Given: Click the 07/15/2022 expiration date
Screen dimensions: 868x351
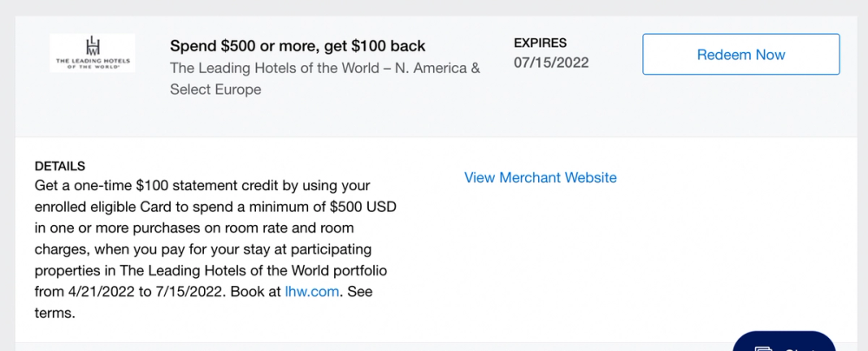Looking at the screenshot, I should coord(550,63).
